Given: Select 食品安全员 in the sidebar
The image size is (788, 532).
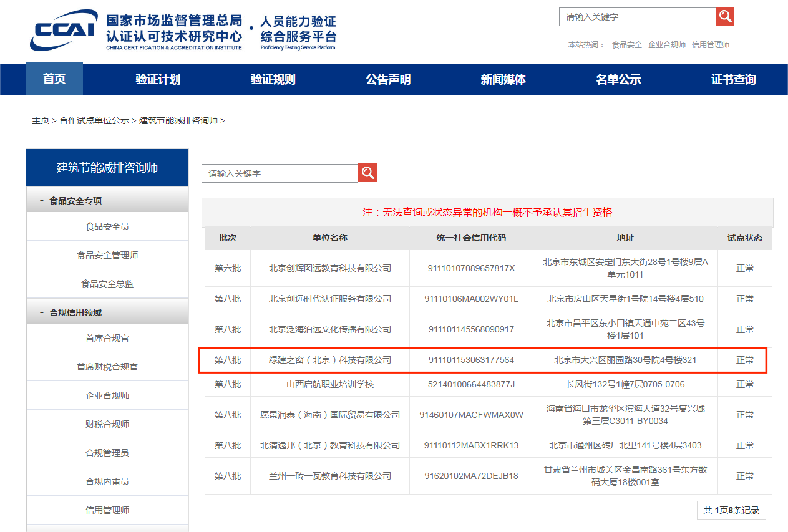Looking at the screenshot, I should click(x=107, y=226).
